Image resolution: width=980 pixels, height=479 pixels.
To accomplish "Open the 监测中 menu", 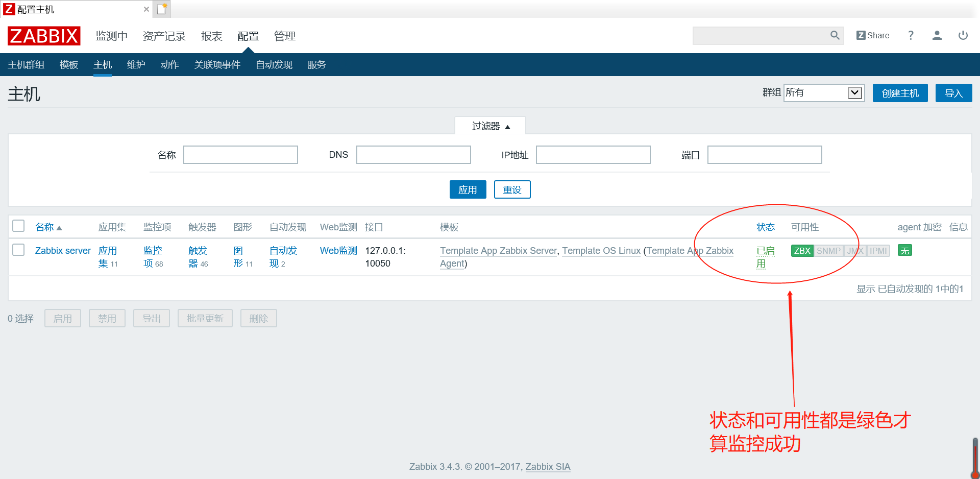I will 112,36.
